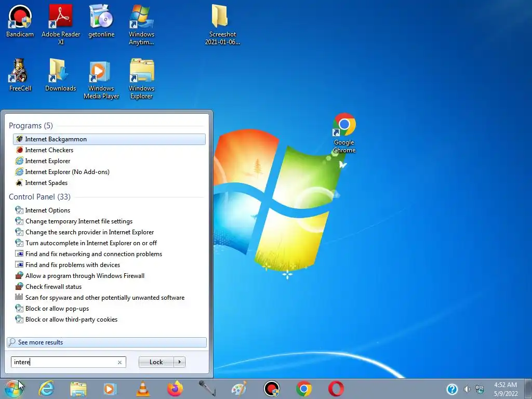Image resolution: width=532 pixels, height=399 pixels.
Task: Select the Downloads desktop shortcut
Action: tap(61, 75)
